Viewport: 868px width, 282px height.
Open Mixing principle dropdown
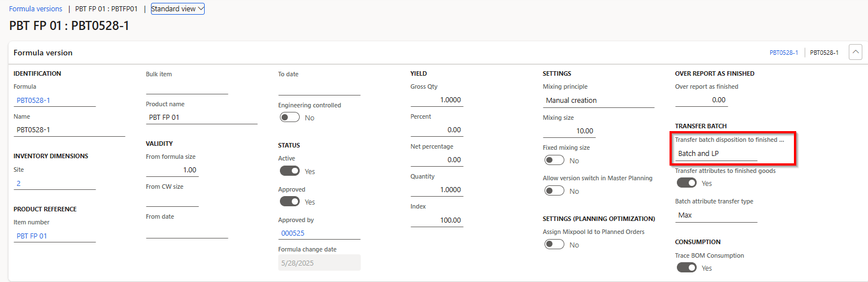[598, 101]
